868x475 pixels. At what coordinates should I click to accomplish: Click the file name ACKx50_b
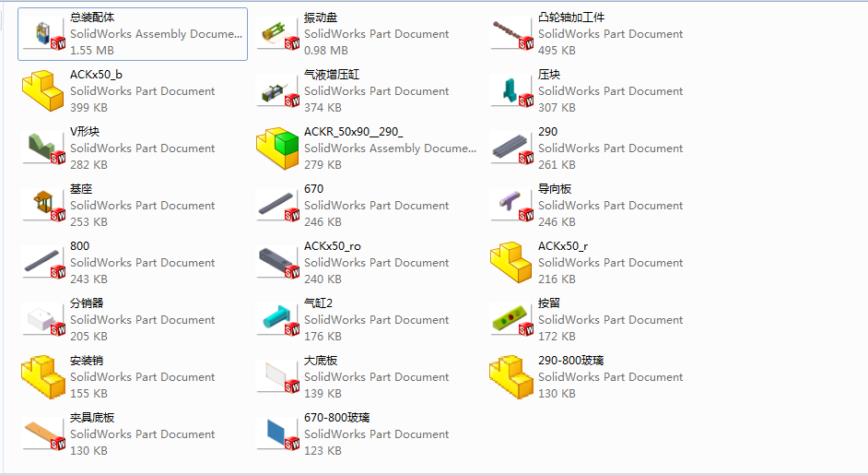tap(97, 75)
